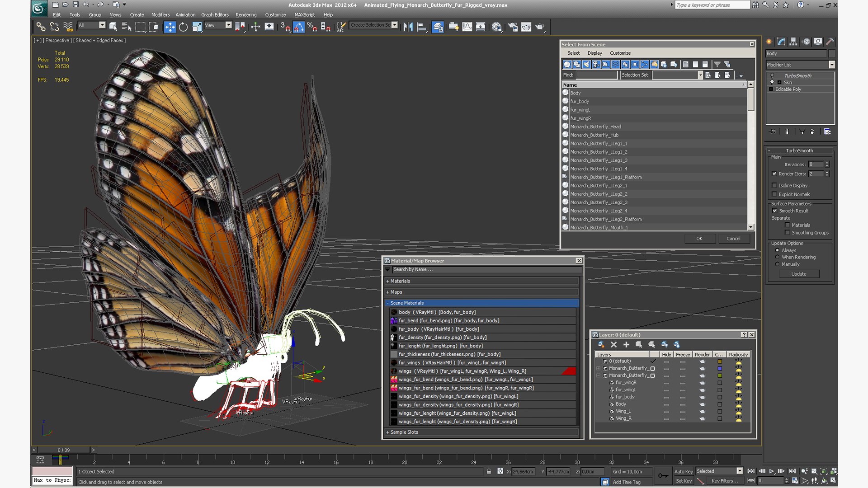Activate Select and Rotate tool
868x488 pixels.
pos(183,27)
